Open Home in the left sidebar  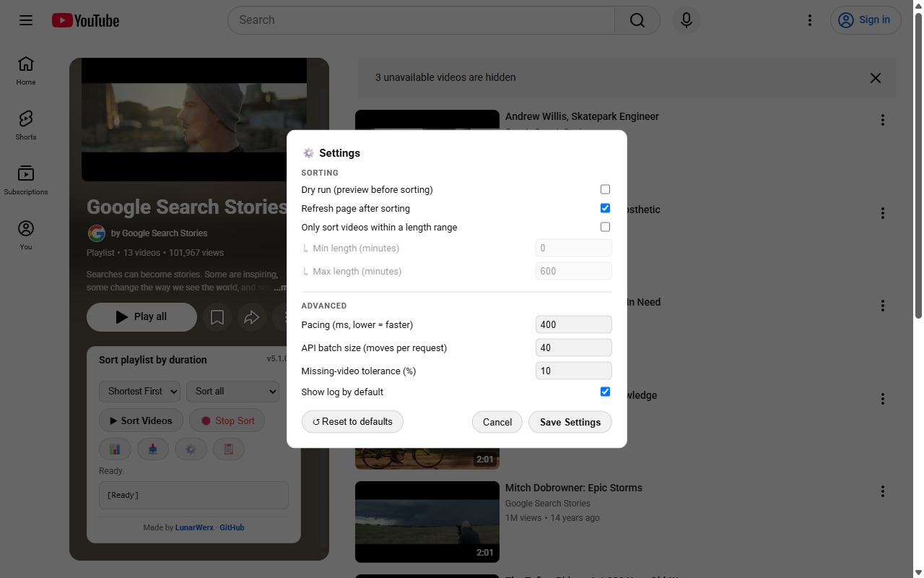click(x=26, y=71)
